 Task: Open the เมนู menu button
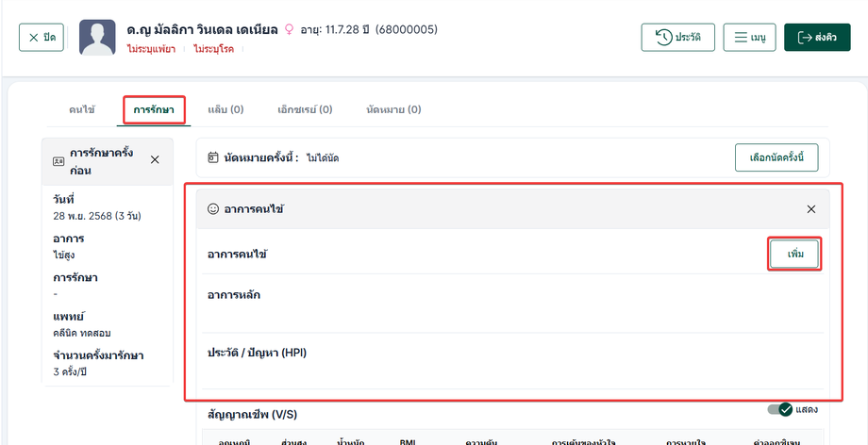click(749, 37)
